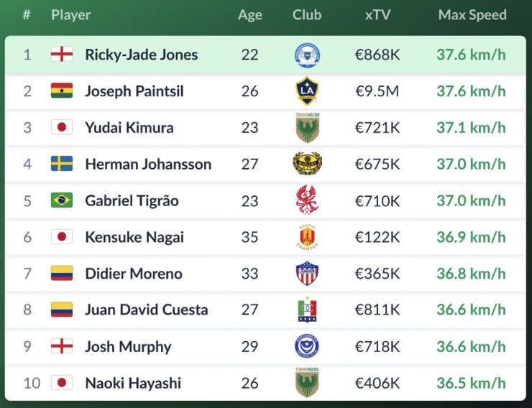532x408 pixels.
Task: Click Yudai Kimura's Tokyo Verdy crest
Action: pyautogui.click(x=307, y=127)
